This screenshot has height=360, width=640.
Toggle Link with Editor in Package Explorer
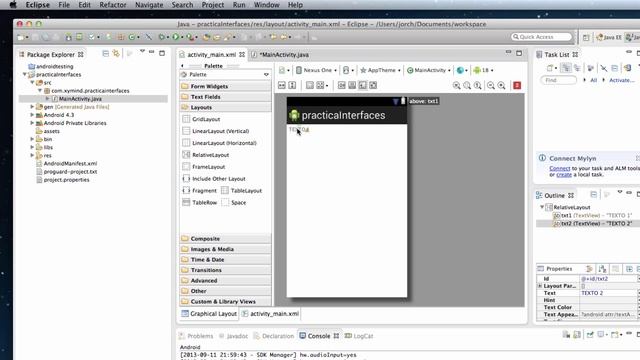[116, 54]
